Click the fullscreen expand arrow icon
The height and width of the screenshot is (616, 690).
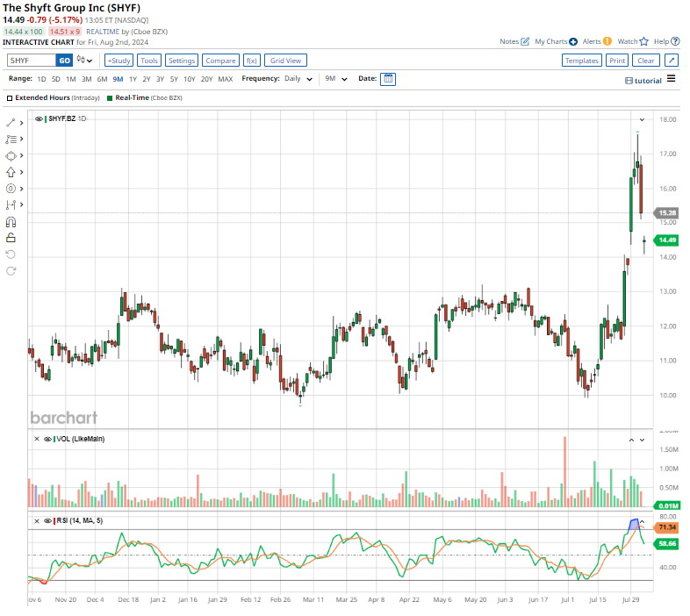click(672, 61)
